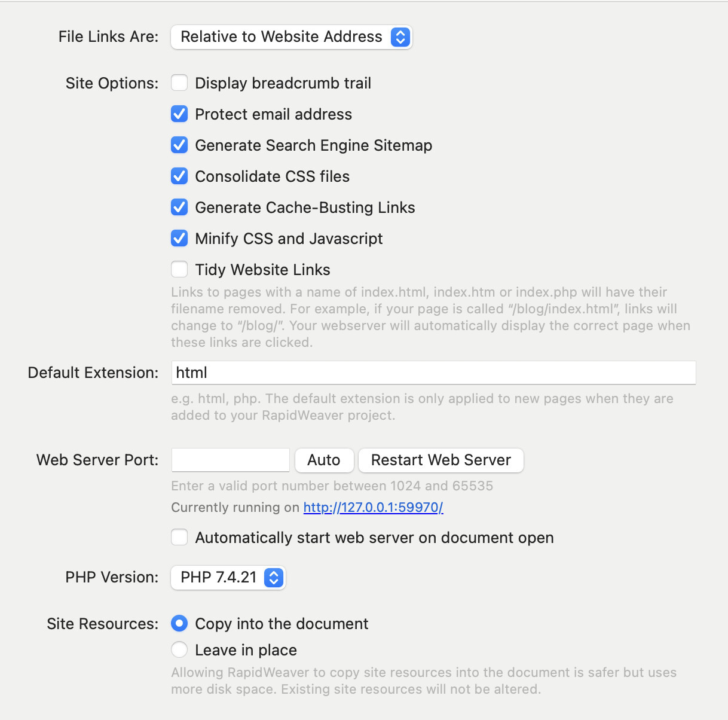The height and width of the screenshot is (720, 728).
Task: Choose Leave in place radio option
Action: (x=179, y=649)
